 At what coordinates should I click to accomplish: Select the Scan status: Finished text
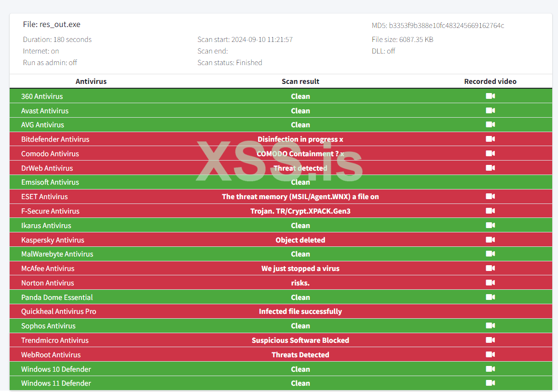tap(230, 63)
